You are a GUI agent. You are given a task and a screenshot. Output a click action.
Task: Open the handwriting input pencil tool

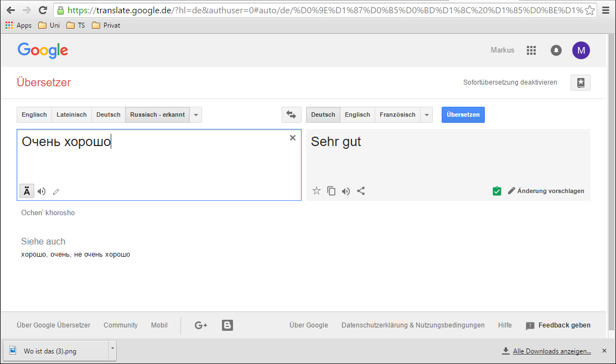click(56, 192)
